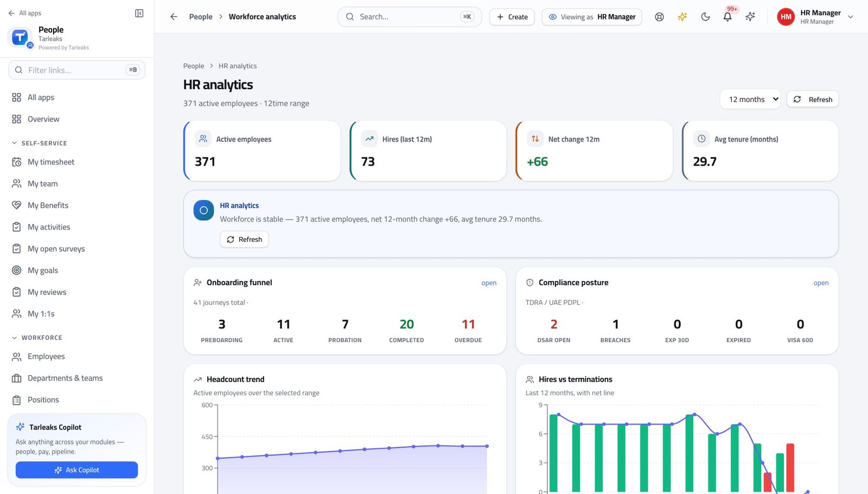Click the +66 net change value
Viewport: 868px width, 494px height.
pyautogui.click(x=538, y=162)
